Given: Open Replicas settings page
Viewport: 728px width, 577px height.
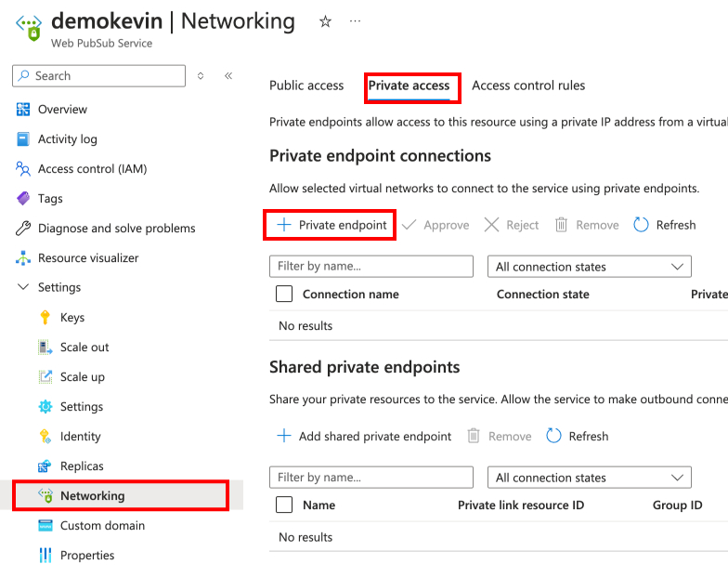Looking at the screenshot, I should coord(82,466).
